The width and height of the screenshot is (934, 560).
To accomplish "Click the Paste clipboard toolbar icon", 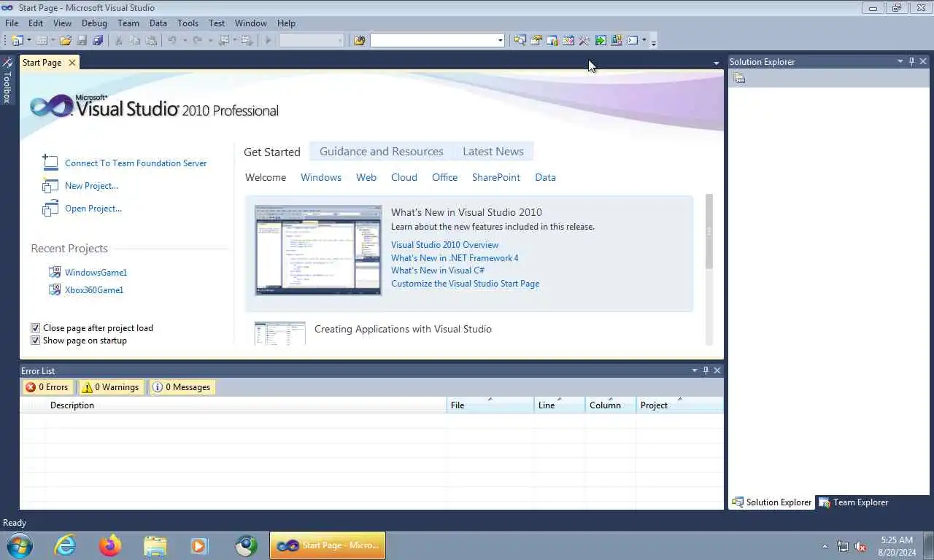I will pyautogui.click(x=151, y=40).
